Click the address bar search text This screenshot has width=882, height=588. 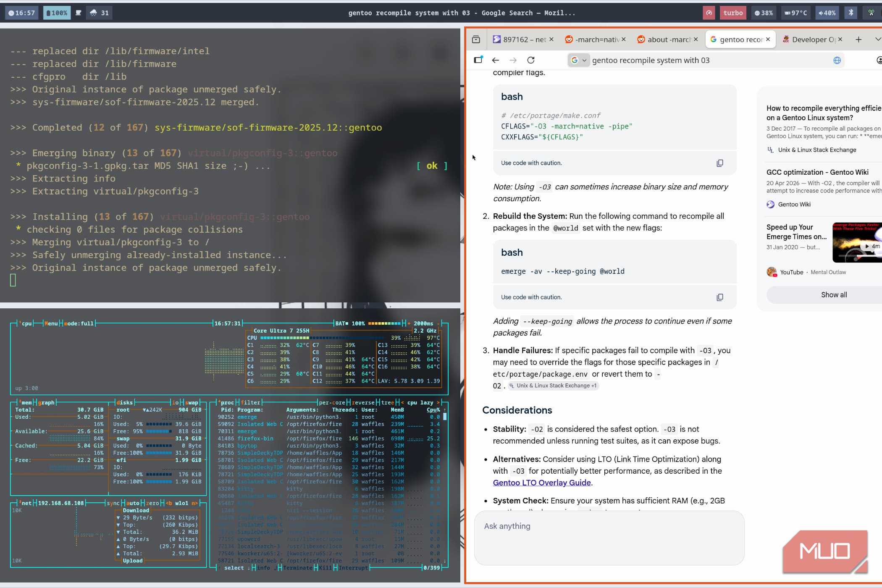[651, 60]
